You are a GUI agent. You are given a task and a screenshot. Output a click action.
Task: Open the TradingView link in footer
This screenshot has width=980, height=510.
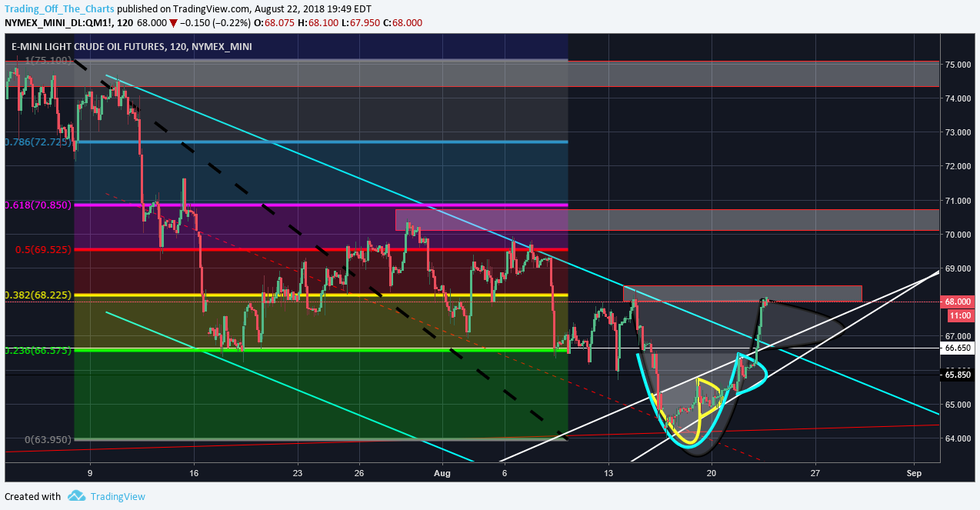[x=117, y=496]
